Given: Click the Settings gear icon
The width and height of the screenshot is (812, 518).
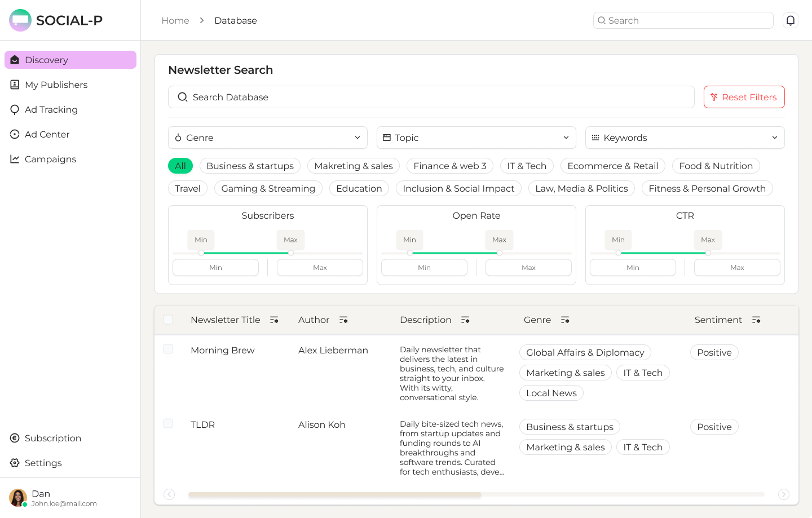Looking at the screenshot, I should pyautogui.click(x=15, y=463).
